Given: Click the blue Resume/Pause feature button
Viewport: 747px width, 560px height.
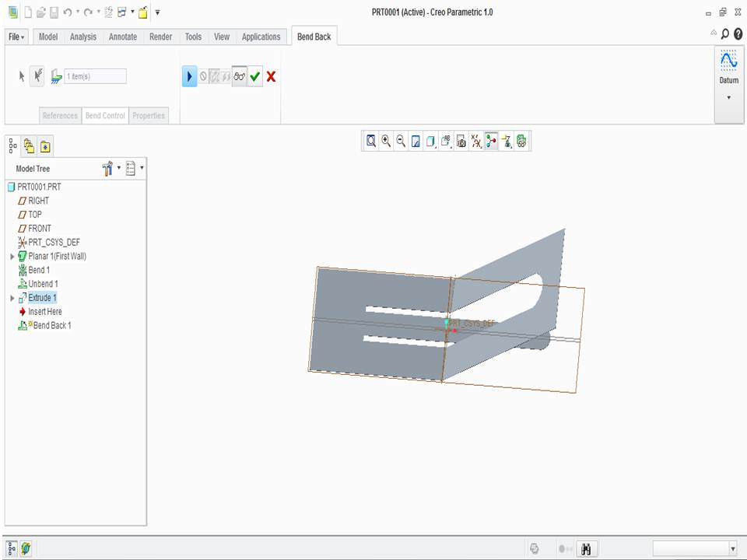Looking at the screenshot, I should [x=189, y=76].
